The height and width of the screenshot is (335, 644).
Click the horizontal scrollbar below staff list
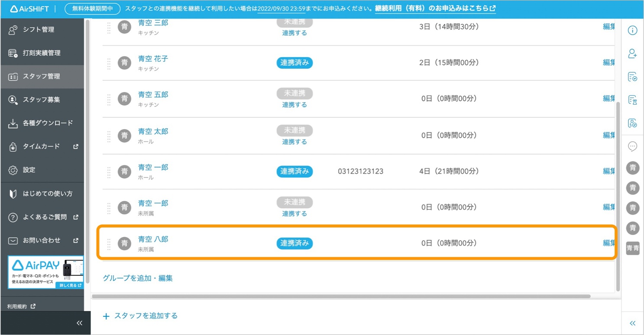tap(341, 296)
